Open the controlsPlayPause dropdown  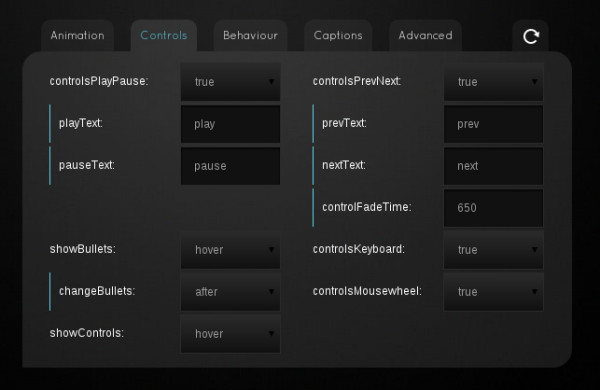coord(230,82)
